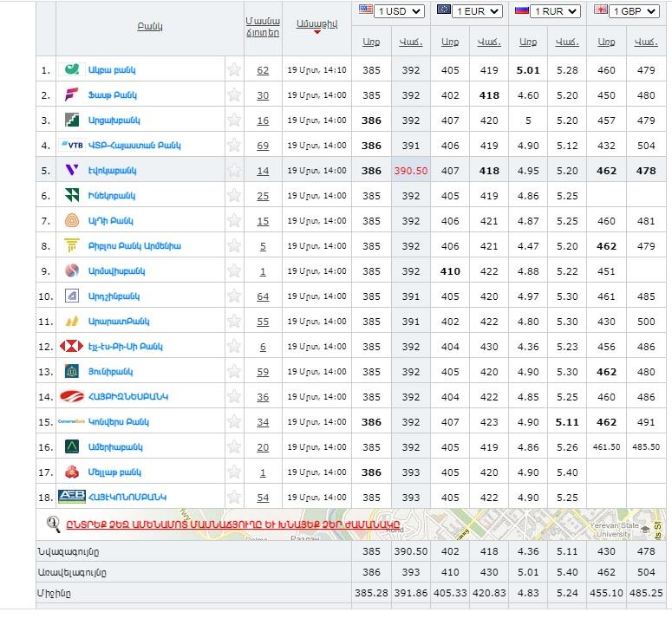Click the Unibank logo in row 13
672x625 pixels.
coord(72,372)
